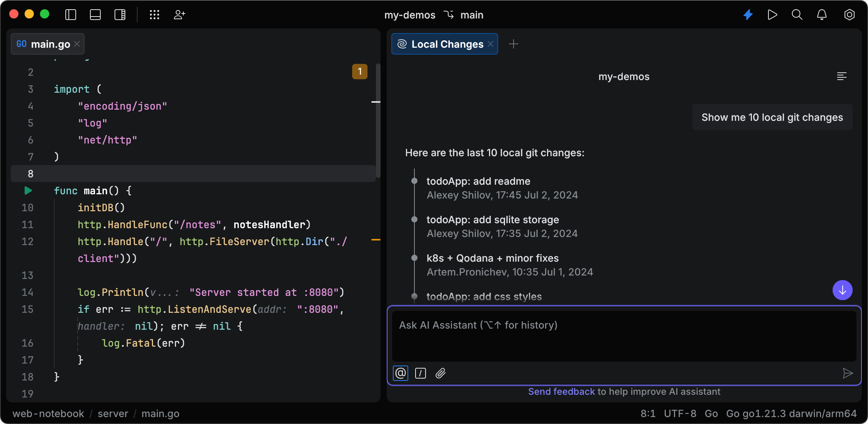Viewport: 868px width, 424px height.
Task: Click the @ mention icon in chat input
Action: pos(400,373)
